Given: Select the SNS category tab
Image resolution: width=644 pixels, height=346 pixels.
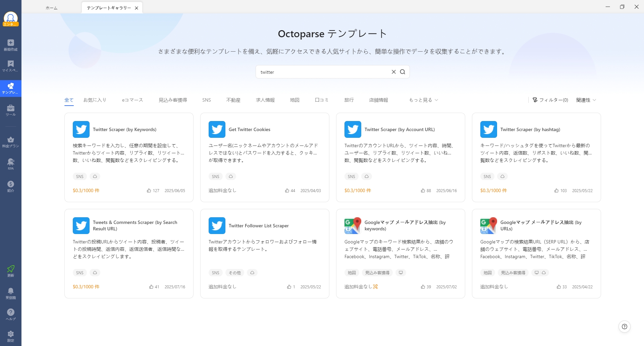Looking at the screenshot, I should tap(207, 100).
